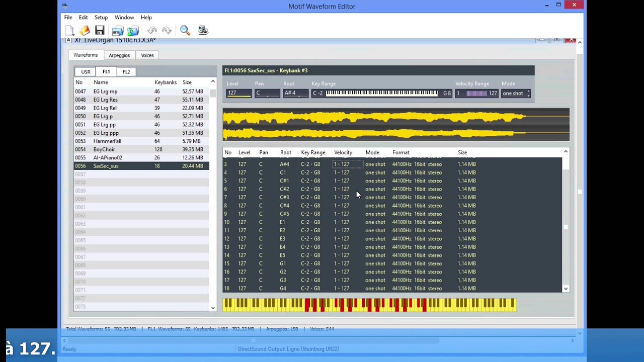Sort keybanks by Format column header
The height and width of the screenshot is (362, 644).
point(401,152)
